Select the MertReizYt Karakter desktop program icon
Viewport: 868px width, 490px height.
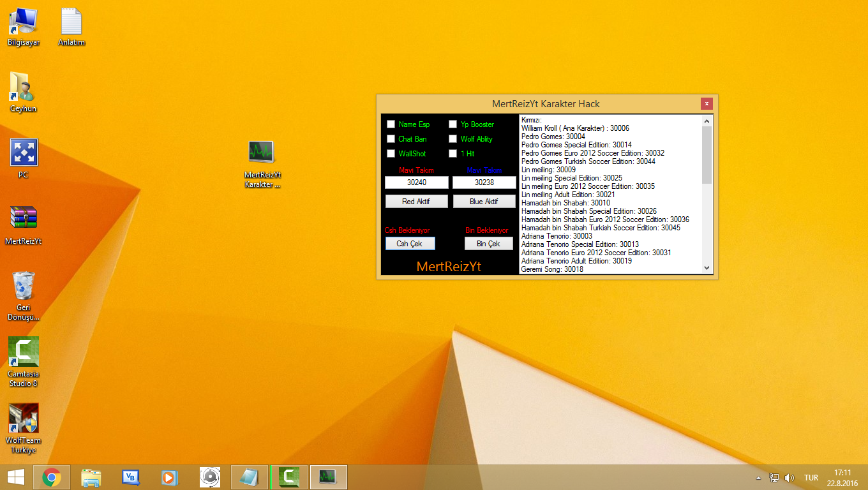[x=262, y=164]
